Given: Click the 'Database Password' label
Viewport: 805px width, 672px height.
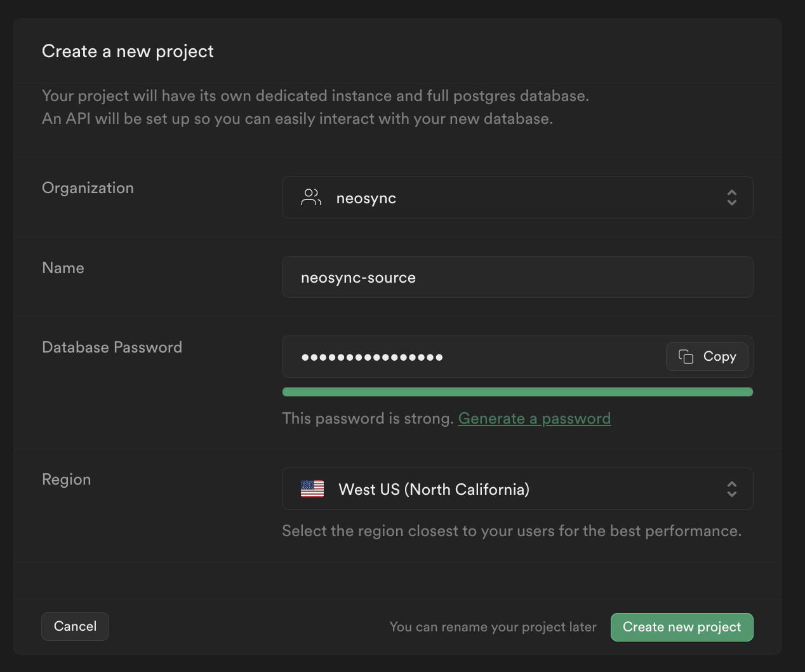Looking at the screenshot, I should (x=112, y=347).
